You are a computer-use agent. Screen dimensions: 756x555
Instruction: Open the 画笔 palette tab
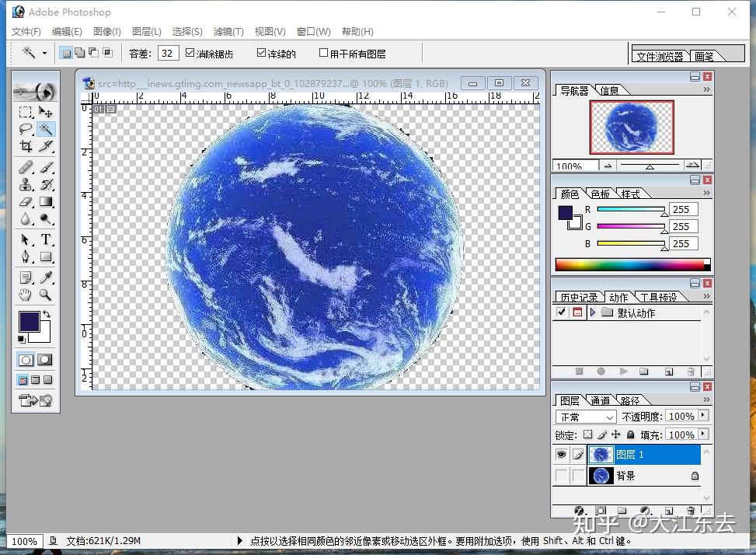[x=705, y=56]
